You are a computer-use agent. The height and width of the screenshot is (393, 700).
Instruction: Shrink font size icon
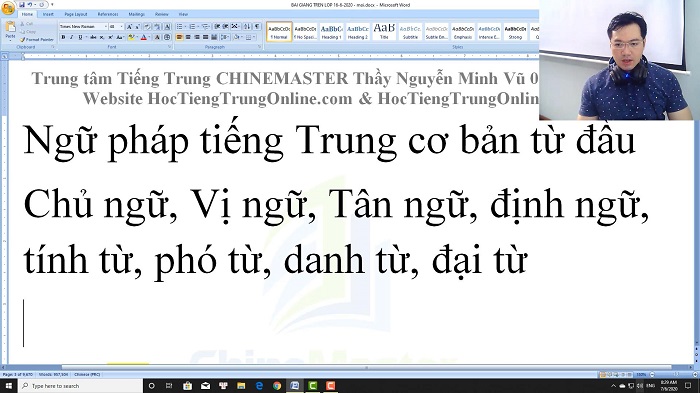(x=138, y=27)
